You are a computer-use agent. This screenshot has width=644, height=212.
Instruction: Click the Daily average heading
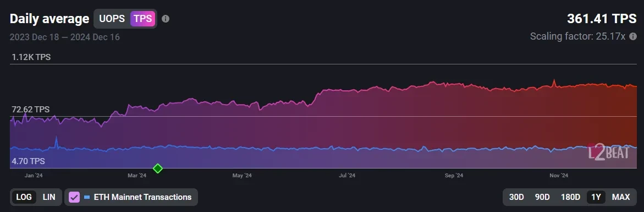click(49, 19)
